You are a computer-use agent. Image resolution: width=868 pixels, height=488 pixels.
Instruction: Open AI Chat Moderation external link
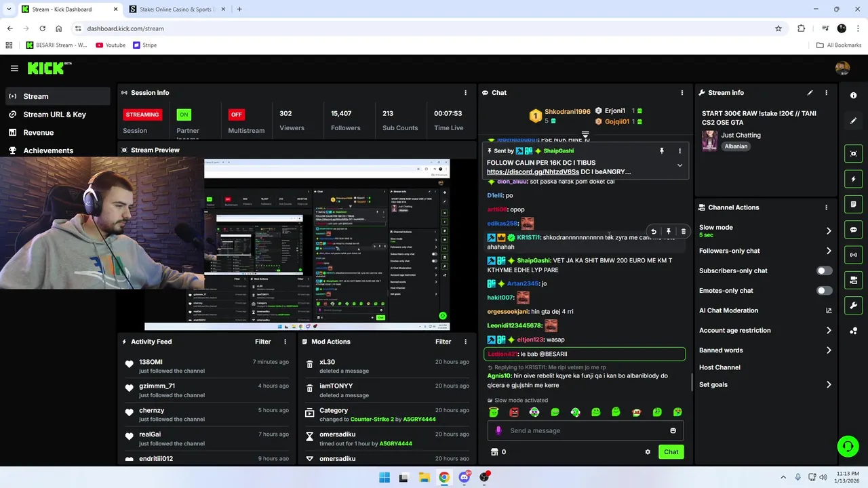coord(829,310)
